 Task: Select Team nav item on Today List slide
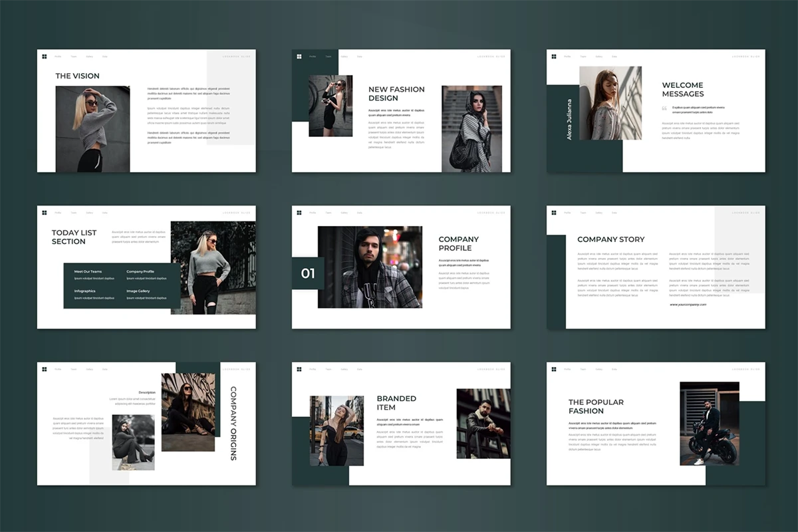(73, 213)
